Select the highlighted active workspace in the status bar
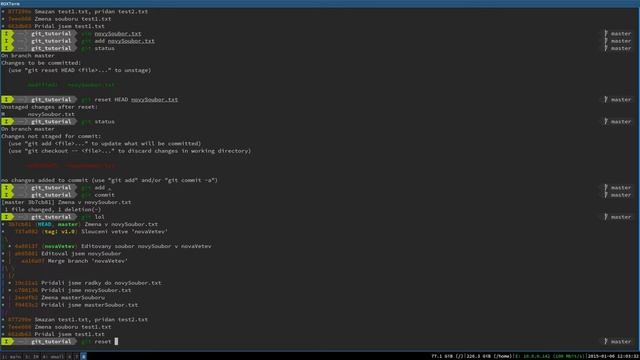The width and height of the screenshot is (640, 360). coord(83,356)
